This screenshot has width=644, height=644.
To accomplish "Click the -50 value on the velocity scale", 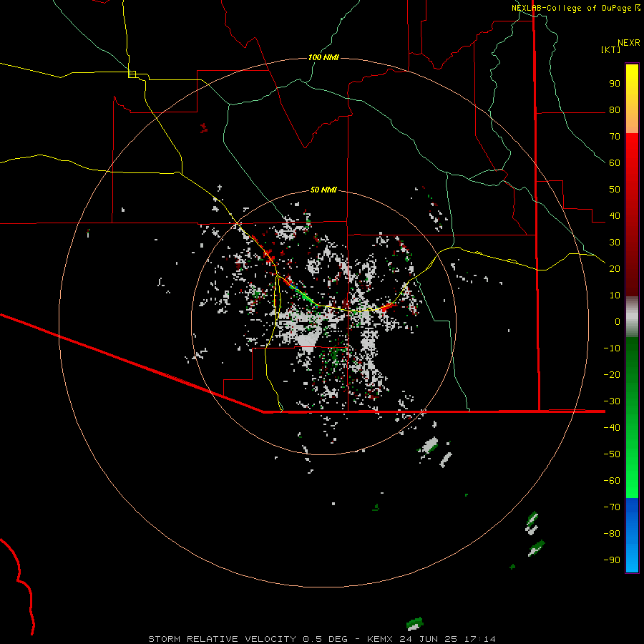I will pos(612,454).
